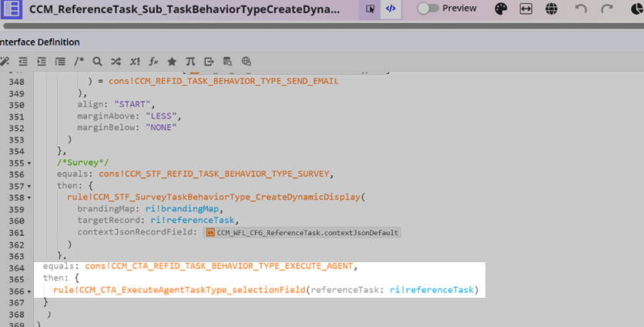Decrease indent of selected code

[23, 62]
